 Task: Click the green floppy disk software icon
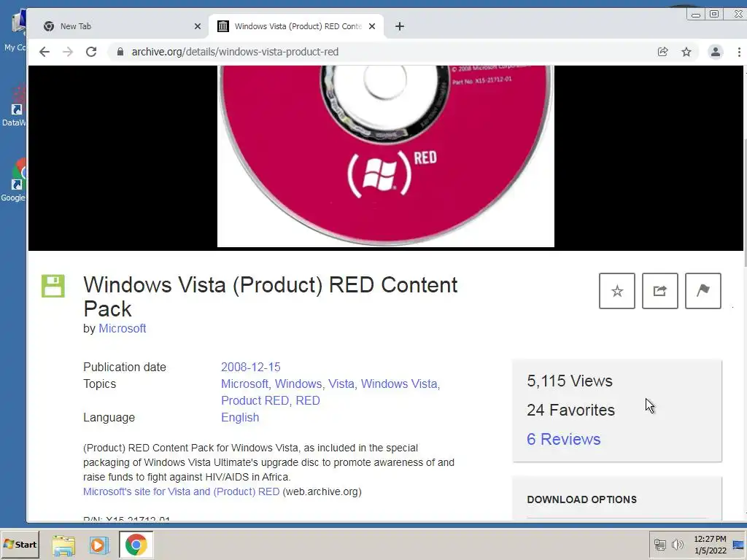[53, 286]
